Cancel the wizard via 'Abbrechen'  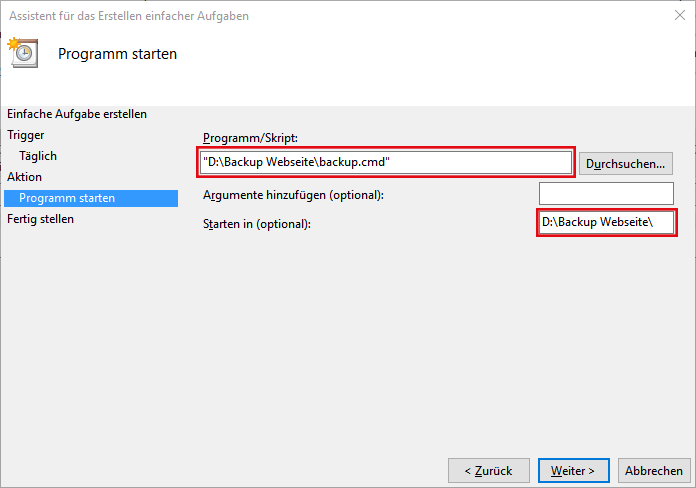tap(654, 470)
